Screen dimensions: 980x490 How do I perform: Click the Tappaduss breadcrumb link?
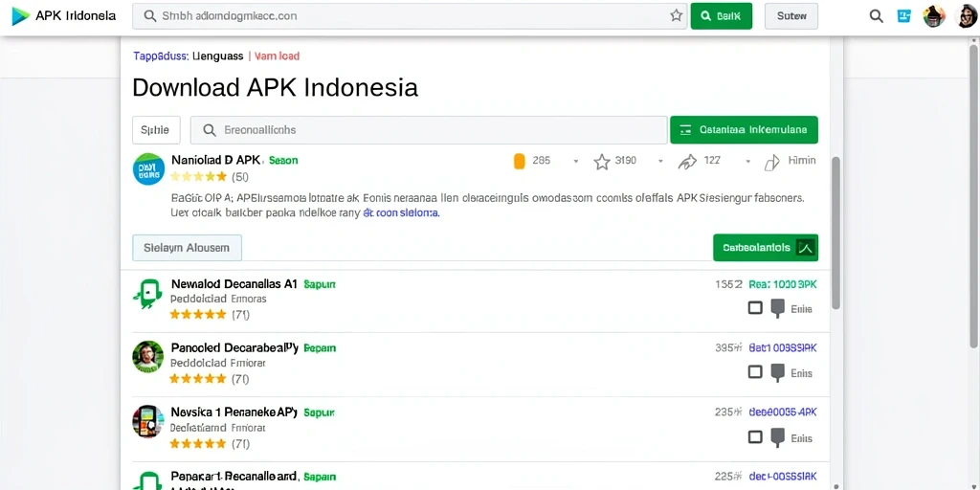[161, 56]
